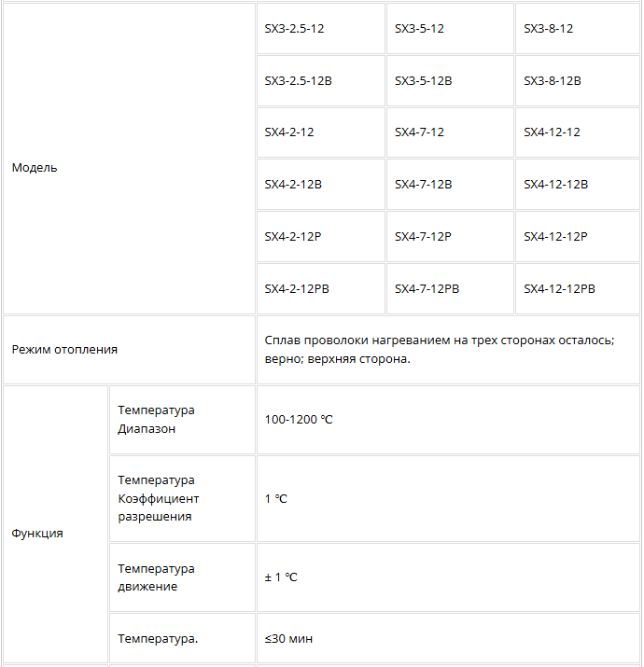644x667 pixels.
Task: Click the SX4-7-12 model cell
Action: point(420,132)
